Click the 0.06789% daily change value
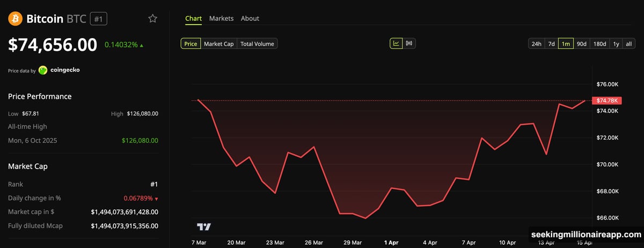The image size is (644, 248). pos(138,198)
